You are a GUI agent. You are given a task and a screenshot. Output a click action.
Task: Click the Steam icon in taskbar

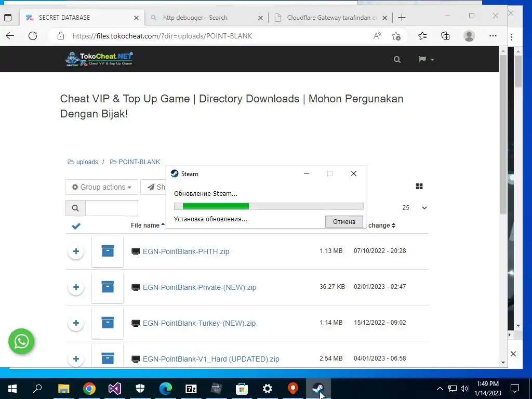point(318,389)
